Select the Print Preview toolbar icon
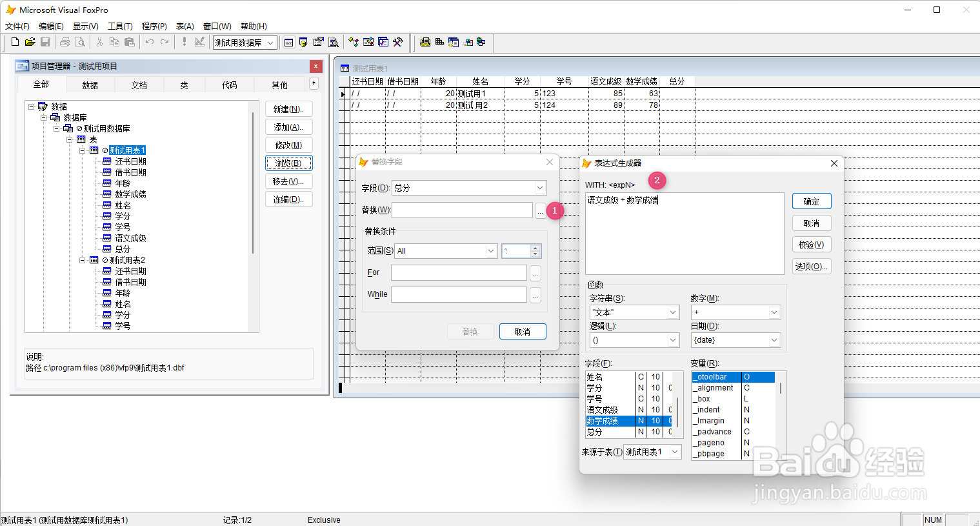This screenshot has width=980, height=526. click(x=80, y=42)
